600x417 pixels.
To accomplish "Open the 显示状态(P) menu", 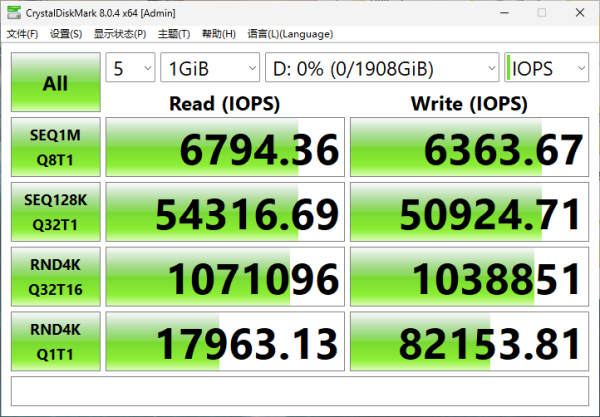I will point(120,34).
